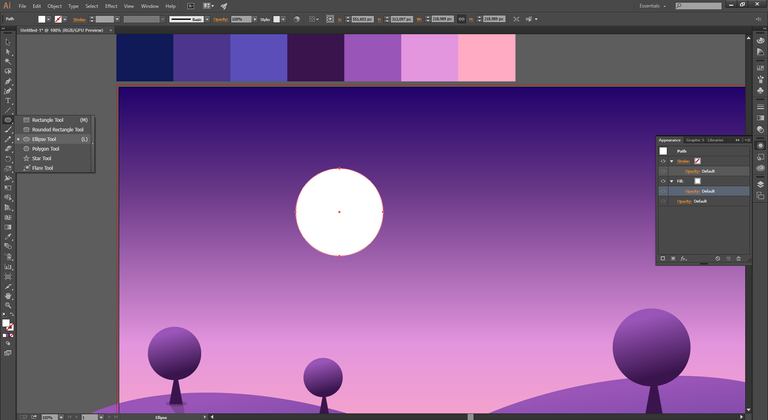Open the Layers panel icon

(x=760, y=184)
